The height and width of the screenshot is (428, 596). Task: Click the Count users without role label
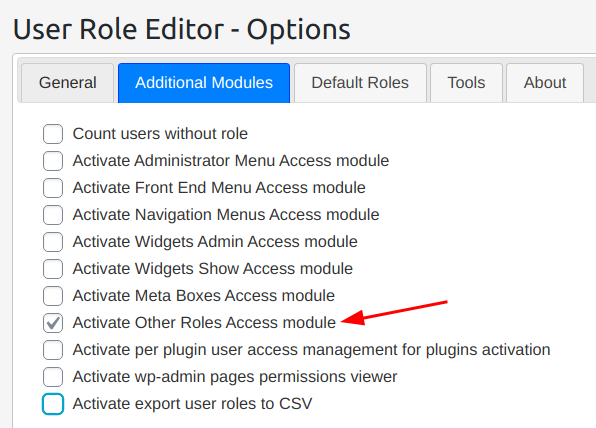(160, 134)
